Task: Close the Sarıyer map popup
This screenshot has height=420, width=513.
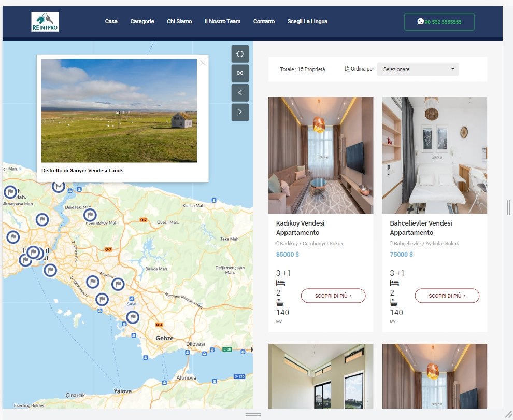Action: click(203, 63)
